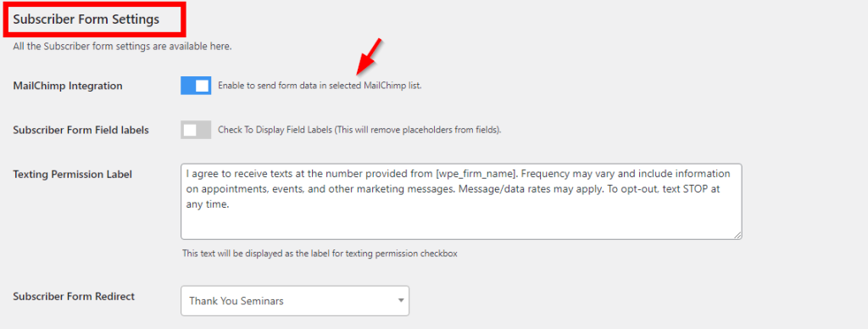Click the Subscriber Form Redirect label text
Image resolution: width=868 pixels, height=329 pixels.
[x=75, y=296]
